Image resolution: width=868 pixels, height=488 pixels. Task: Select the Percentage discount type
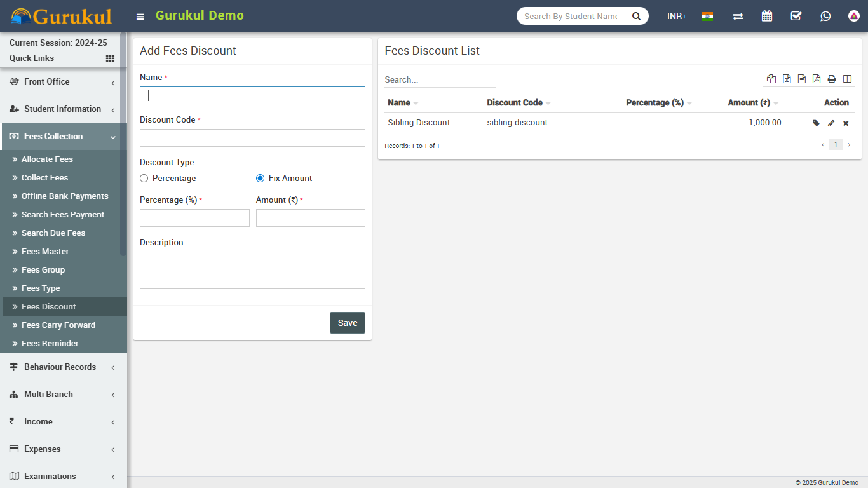coord(144,179)
